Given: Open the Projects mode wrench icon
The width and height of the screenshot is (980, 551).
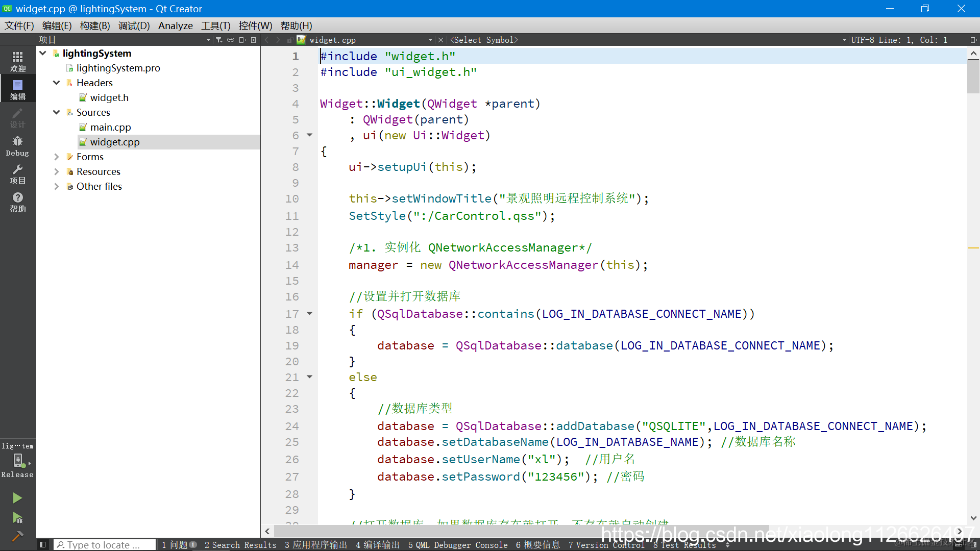Looking at the screenshot, I should pyautogui.click(x=17, y=174).
